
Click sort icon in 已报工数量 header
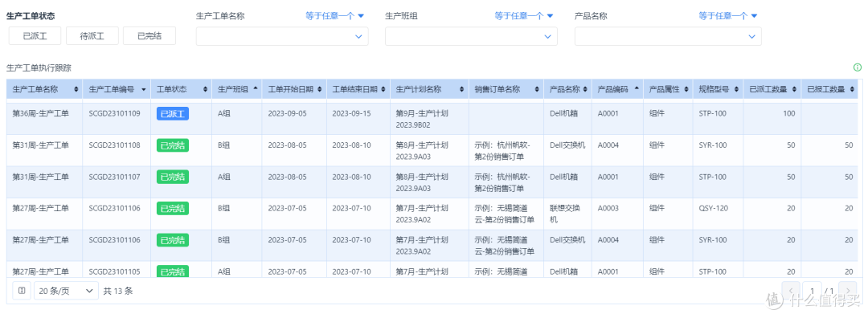(851, 89)
